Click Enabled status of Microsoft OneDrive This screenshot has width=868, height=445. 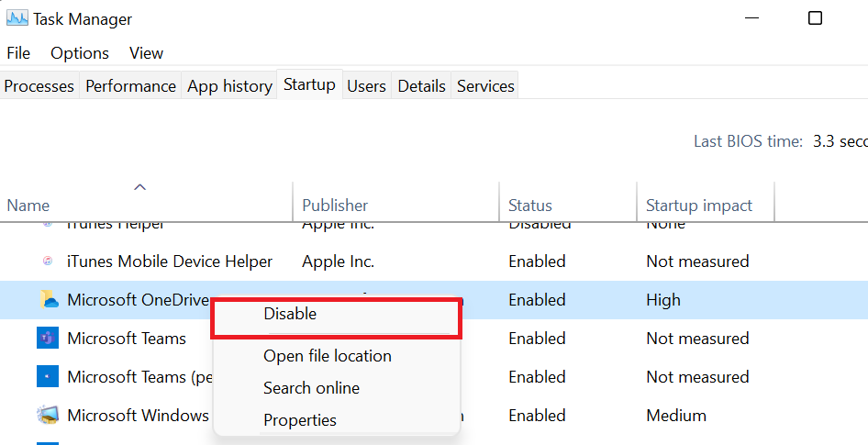click(x=537, y=300)
